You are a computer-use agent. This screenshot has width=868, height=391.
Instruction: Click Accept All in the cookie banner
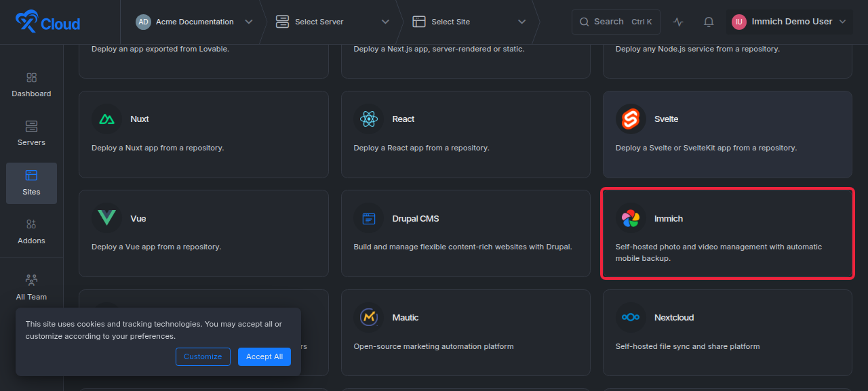pos(264,356)
